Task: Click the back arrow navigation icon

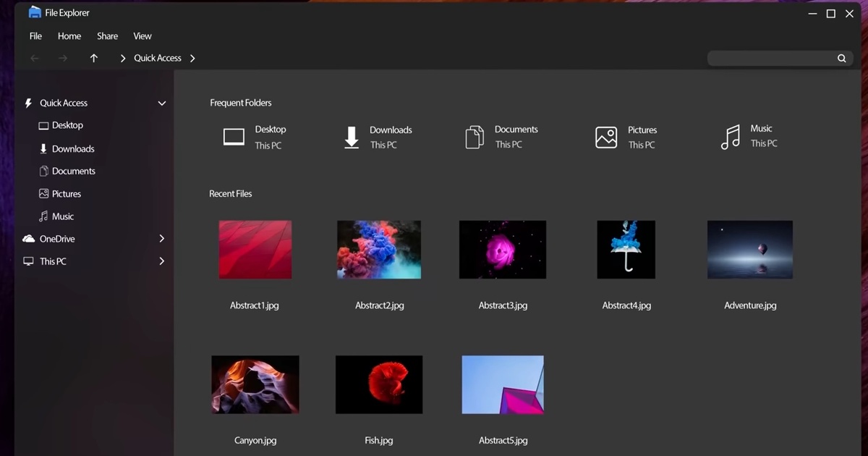Action: pyautogui.click(x=35, y=58)
